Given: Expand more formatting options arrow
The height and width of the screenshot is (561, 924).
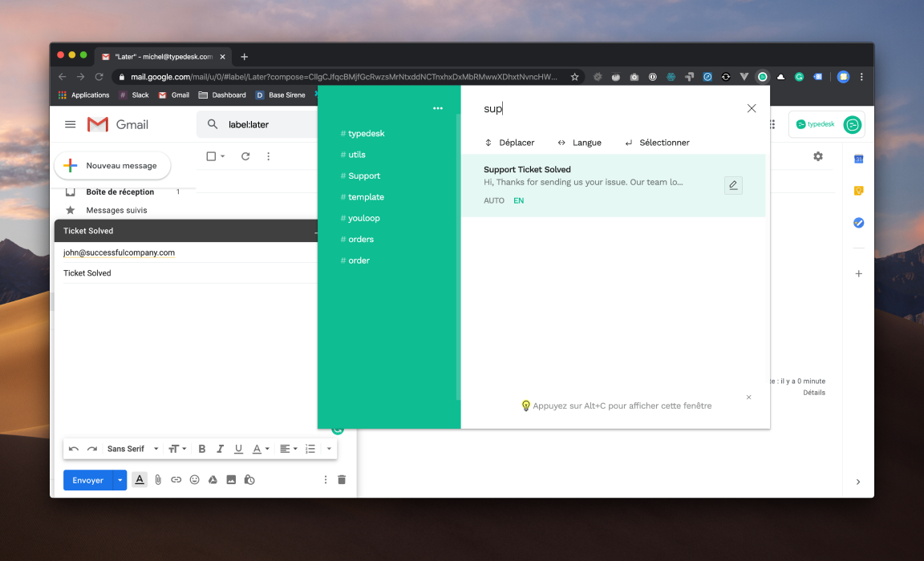Looking at the screenshot, I should click(x=329, y=449).
